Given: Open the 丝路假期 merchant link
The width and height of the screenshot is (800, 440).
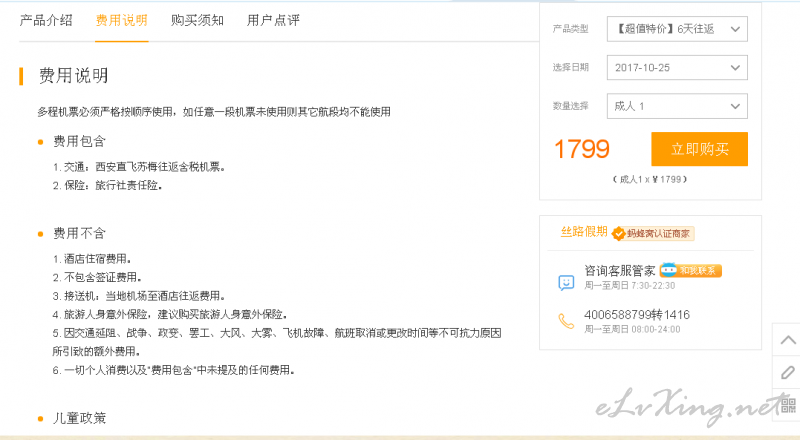Looking at the screenshot, I should [x=584, y=232].
